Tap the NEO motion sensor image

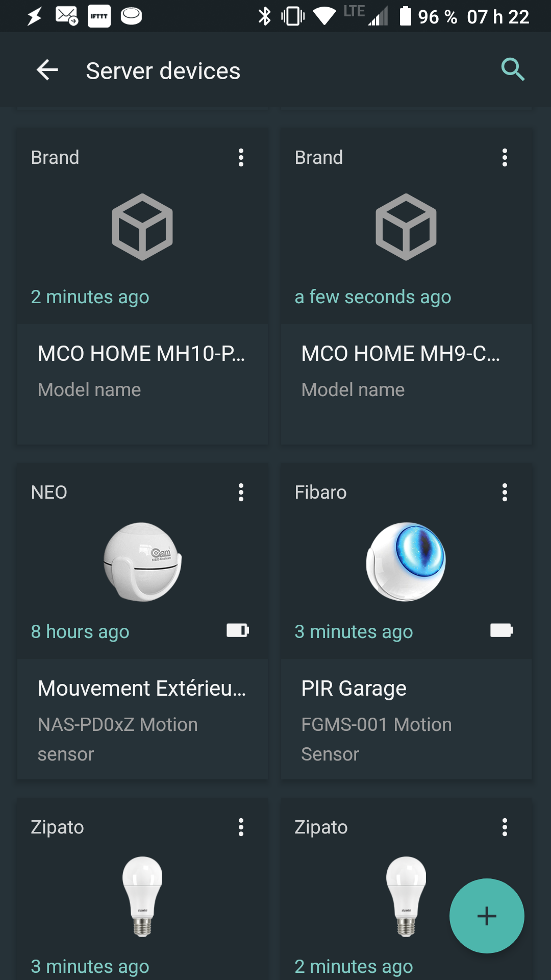142,561
